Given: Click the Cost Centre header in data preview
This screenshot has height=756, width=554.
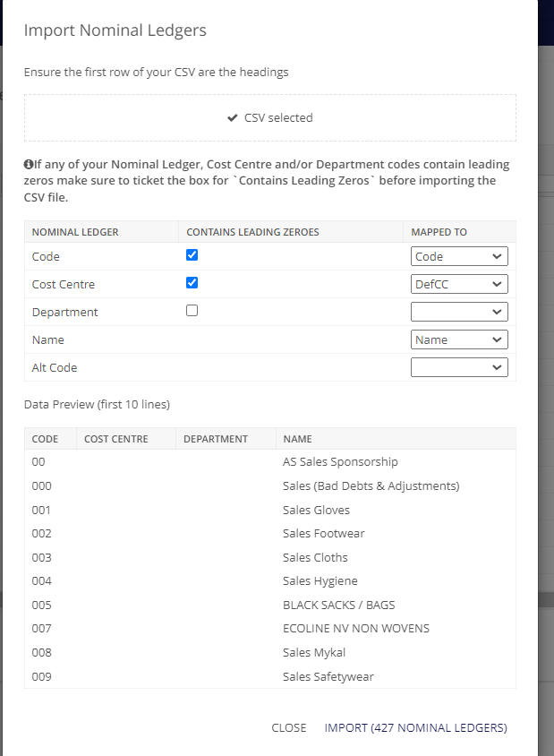Looking at the screenshot, I should click(x=115, y=439).
